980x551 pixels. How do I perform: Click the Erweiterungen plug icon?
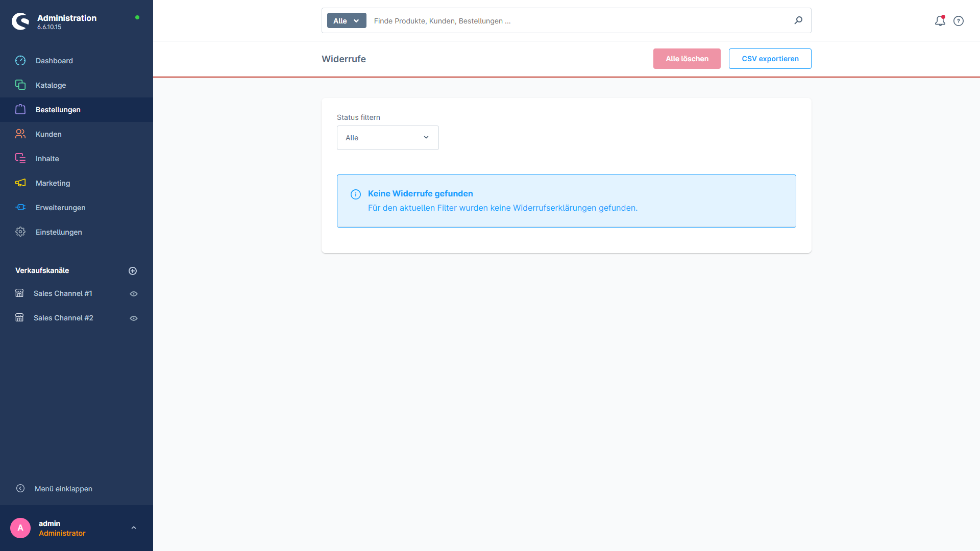coord(20,208)
